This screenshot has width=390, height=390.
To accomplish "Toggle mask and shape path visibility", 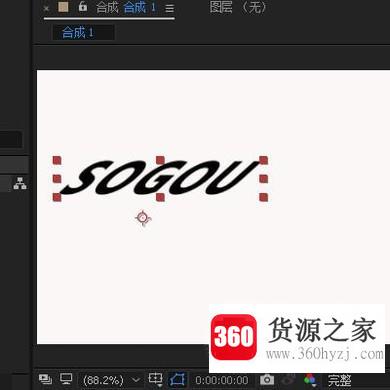I will pyautogui.click(x=177, y=379).
